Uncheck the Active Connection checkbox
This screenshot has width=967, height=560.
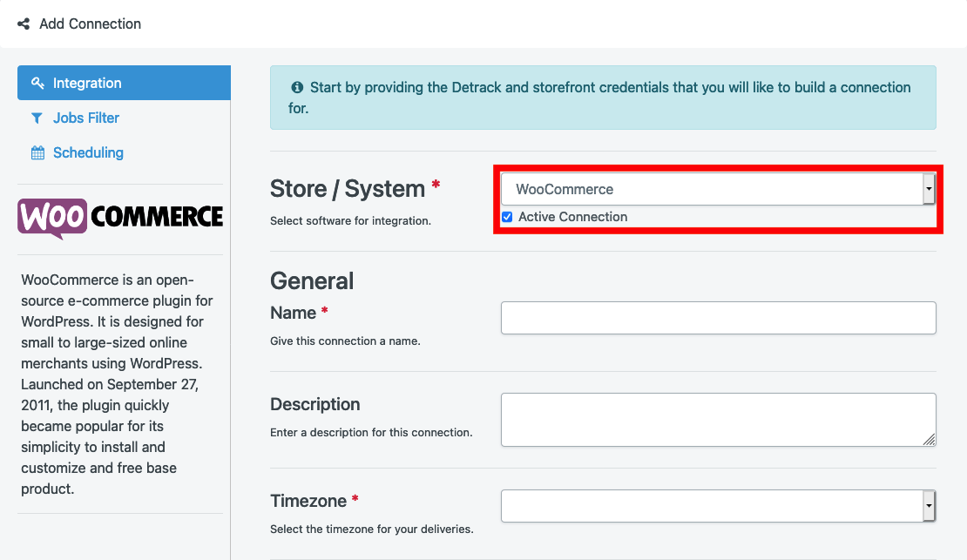pyautogui.click(x=507, y=217)
